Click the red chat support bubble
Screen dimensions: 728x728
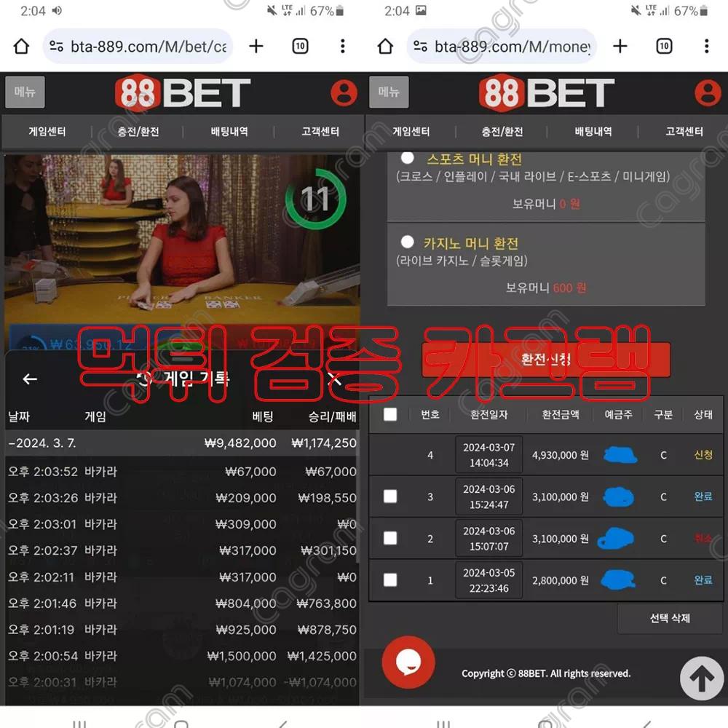(x=408, y=662)
